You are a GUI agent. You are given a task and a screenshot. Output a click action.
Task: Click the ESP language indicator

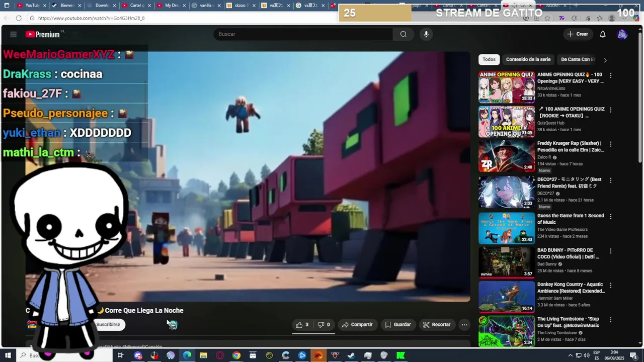coord(597,355)
